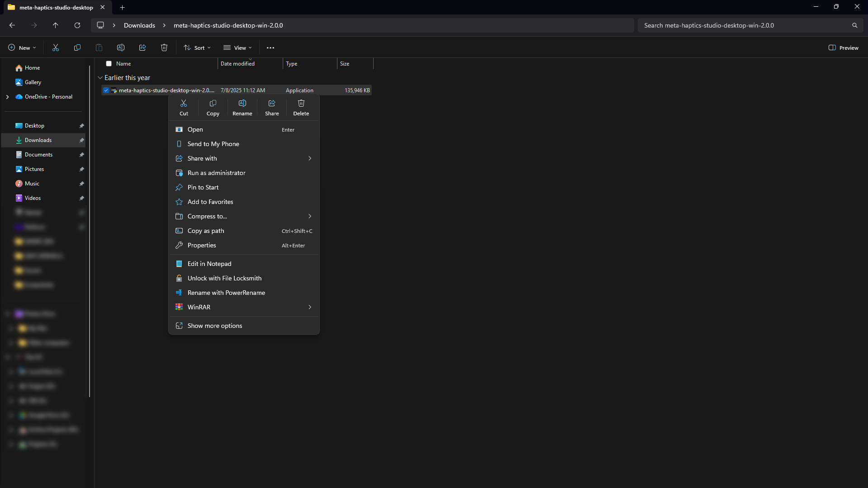Open the See more ellipsis menu
This screenshot has height=488, width=868.
click(x=270, y=47)
